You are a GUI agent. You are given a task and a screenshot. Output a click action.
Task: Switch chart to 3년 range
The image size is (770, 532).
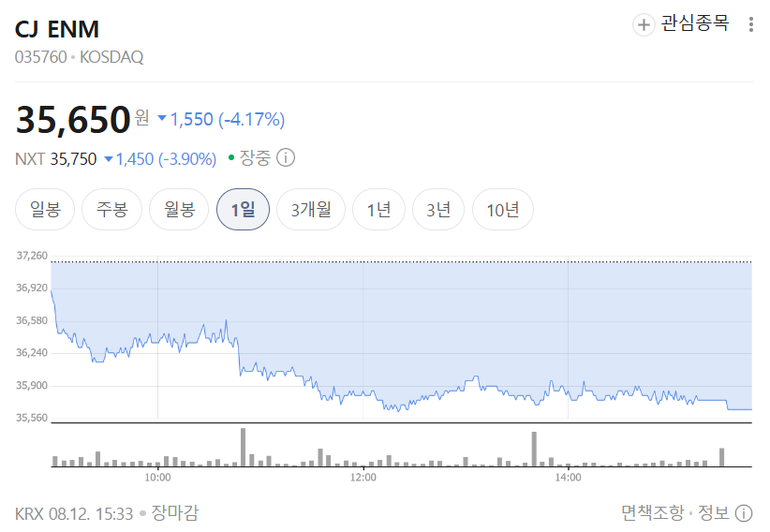pyautogui.click(x=438, y=210)
